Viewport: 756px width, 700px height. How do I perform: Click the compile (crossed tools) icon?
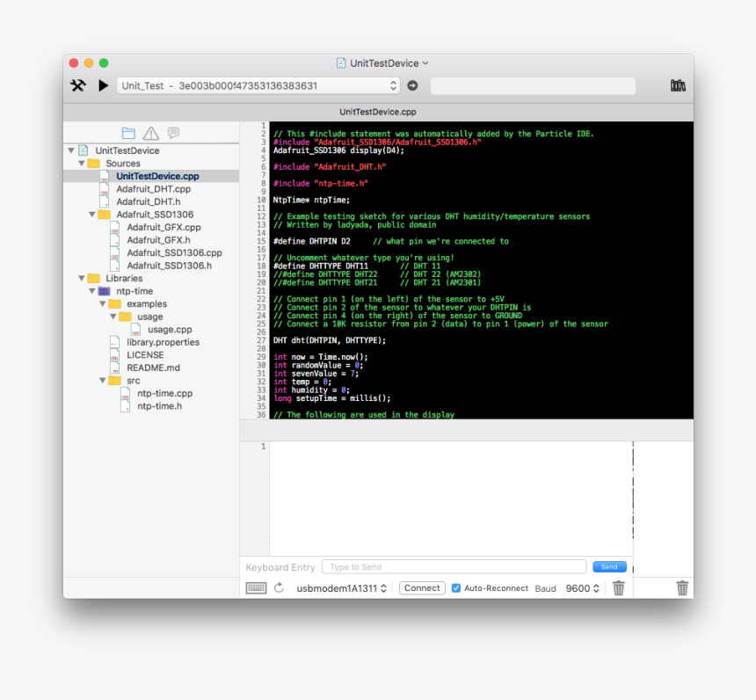pos(77,85)
